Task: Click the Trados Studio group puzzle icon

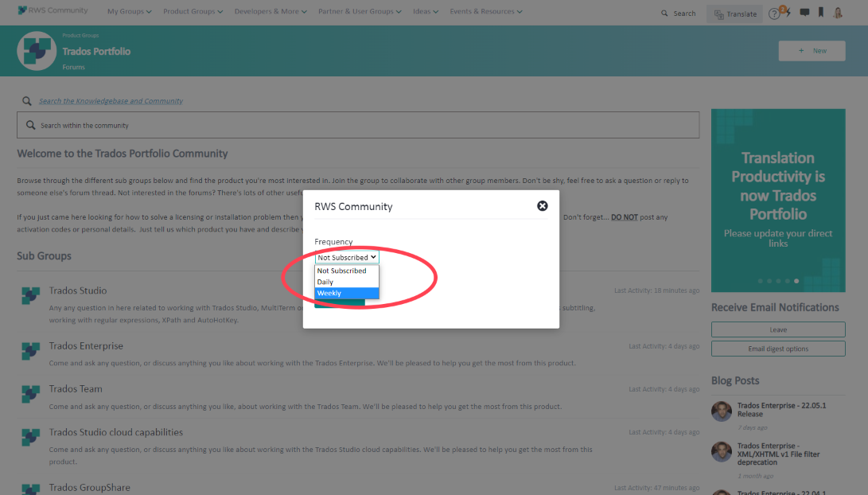Action: (30, 295)
